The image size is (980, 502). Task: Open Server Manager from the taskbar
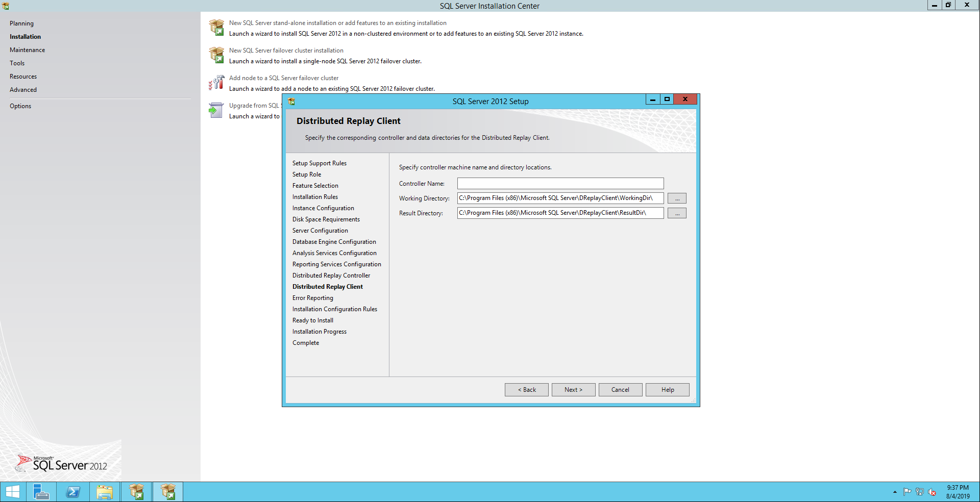click(41, 492)
